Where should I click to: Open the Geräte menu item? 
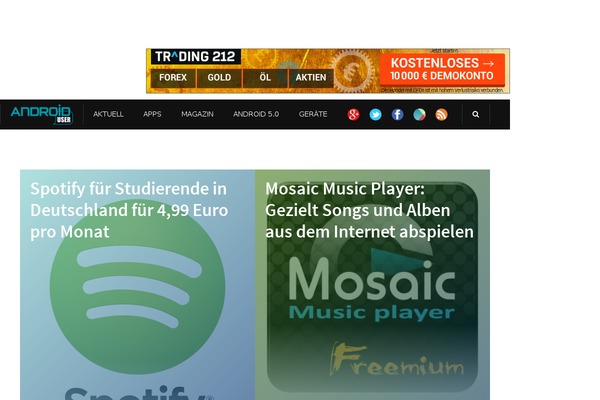pos(313,114)
